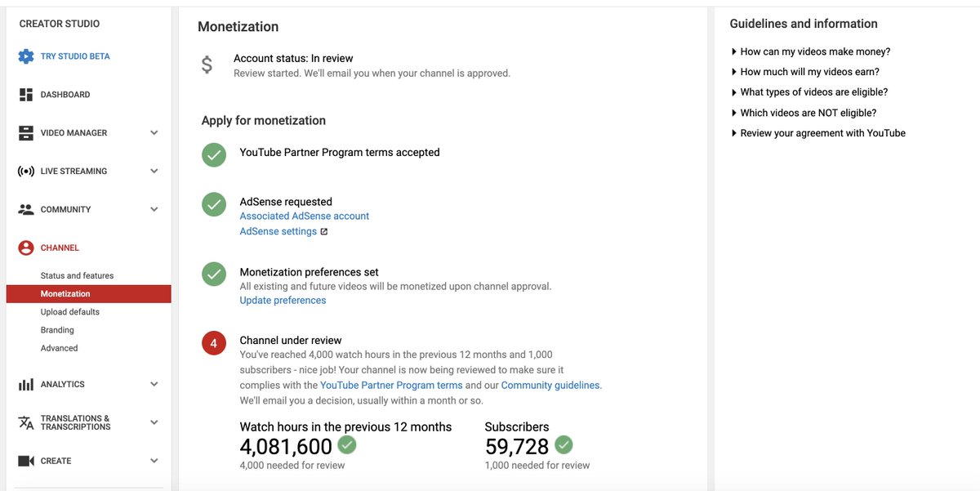
Task: Expand 'What types of videos are eligible?'
Action: (x=808, y=92)
